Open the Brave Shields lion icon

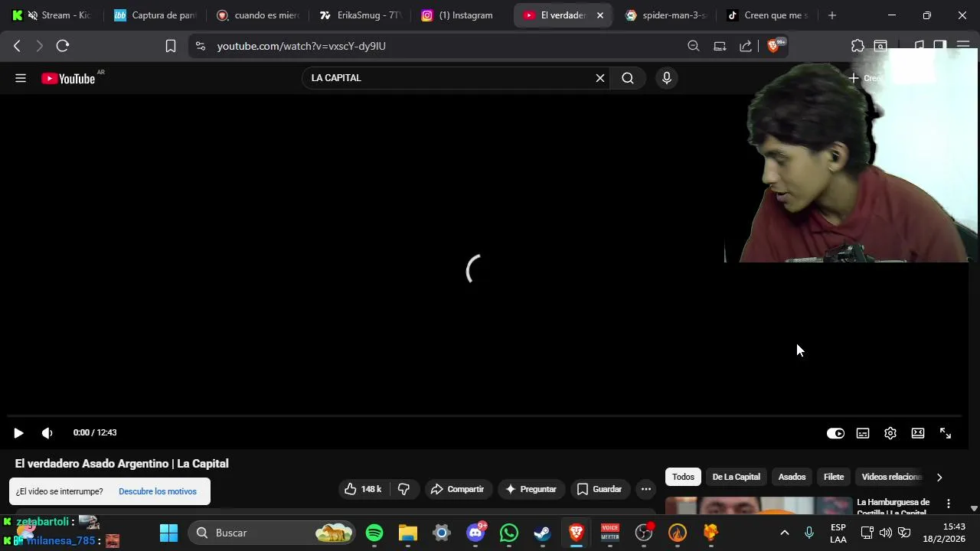point(773,46)
